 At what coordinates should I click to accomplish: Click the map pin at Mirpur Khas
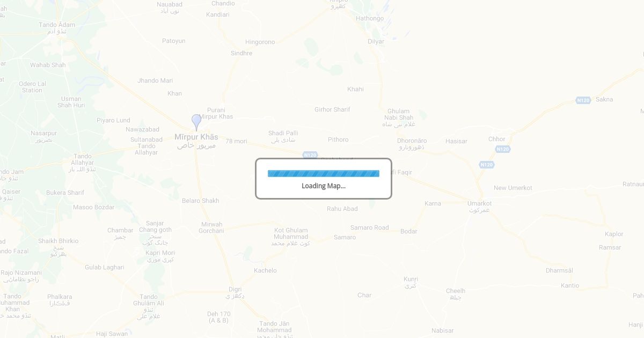196,122
